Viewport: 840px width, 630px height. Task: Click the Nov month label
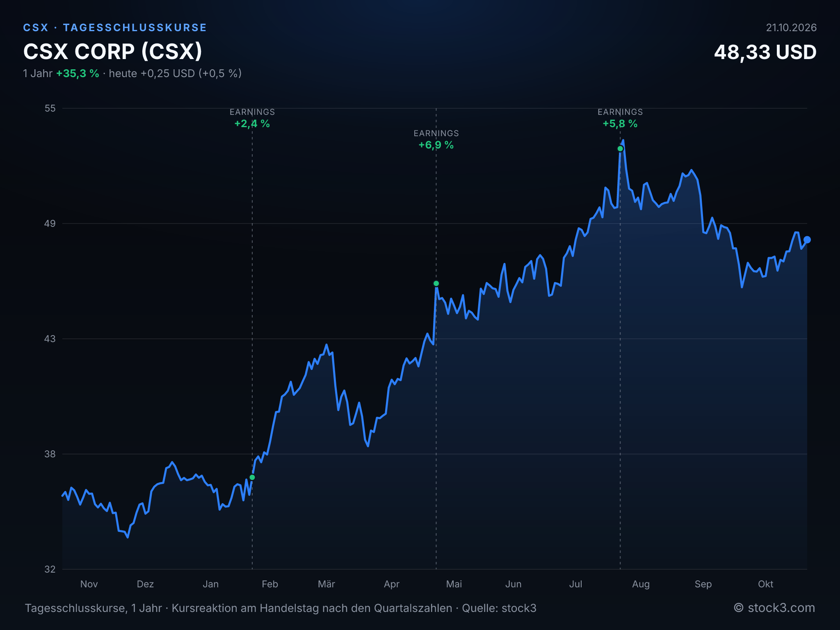coord(89,584)
